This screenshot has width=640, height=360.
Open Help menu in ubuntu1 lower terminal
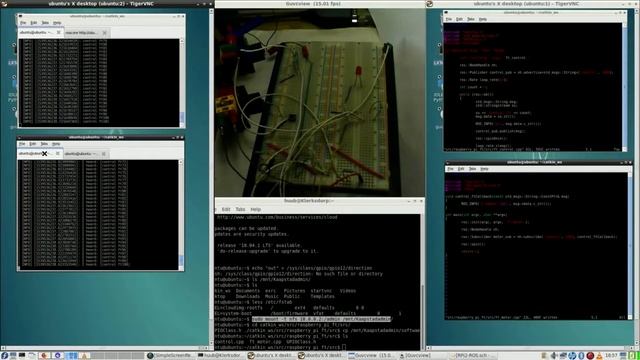[484, 169]
